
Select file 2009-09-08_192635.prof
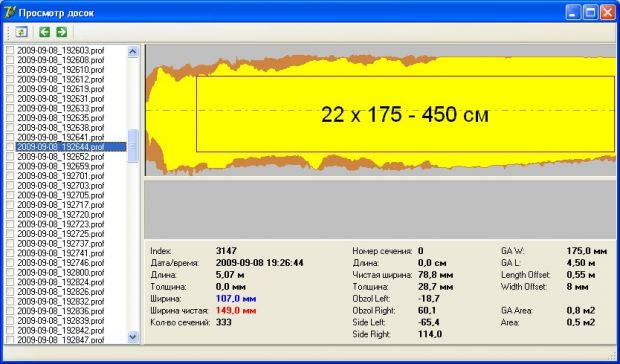click(x=60, y=118)
